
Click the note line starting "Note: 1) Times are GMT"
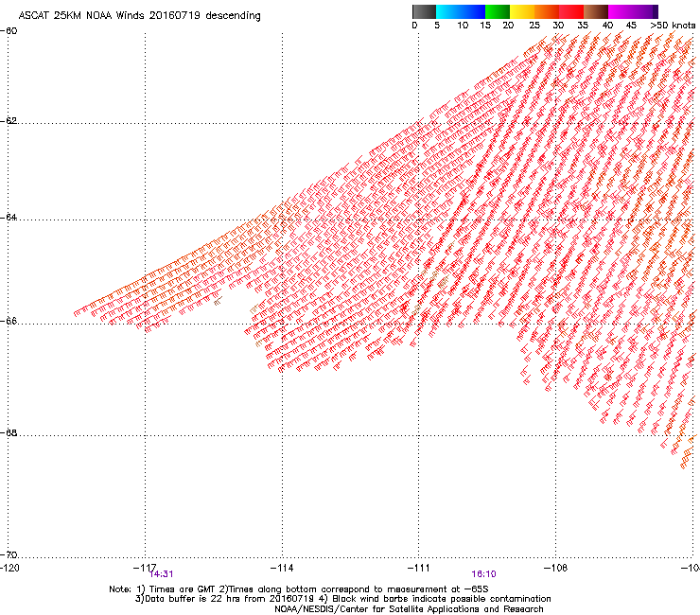point(299,589)
